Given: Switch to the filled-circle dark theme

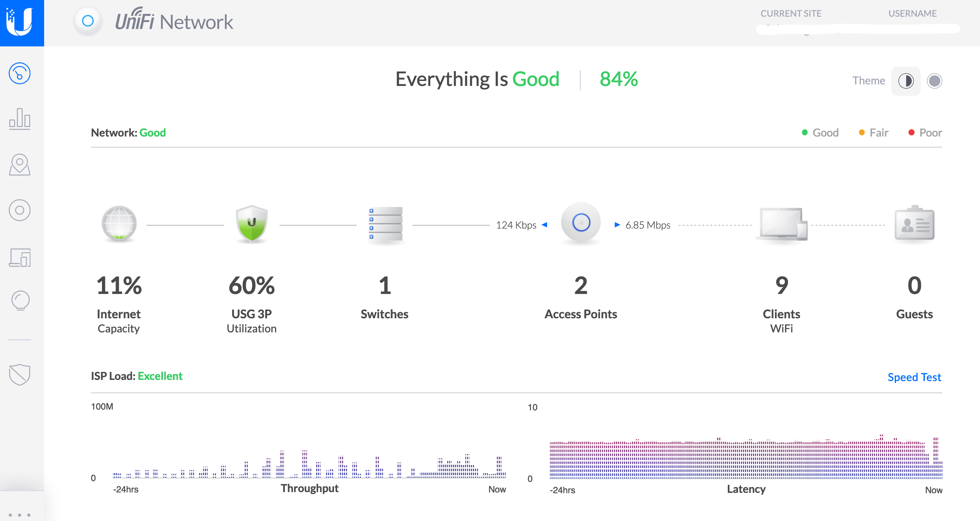Looking at the screenshot, I should click(x=934, y=81).
